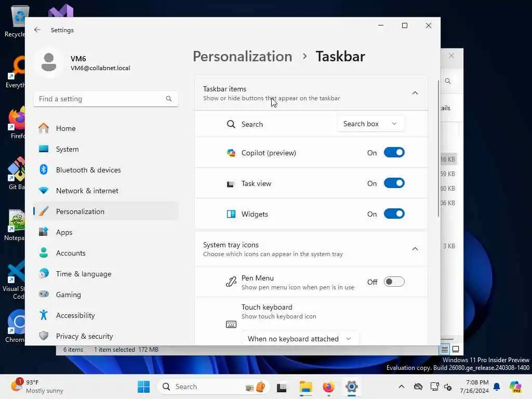Image resolution: width=532 pixels, height=399 pixels.
Task: Open System settings page
Action: (x=106, y=149)
